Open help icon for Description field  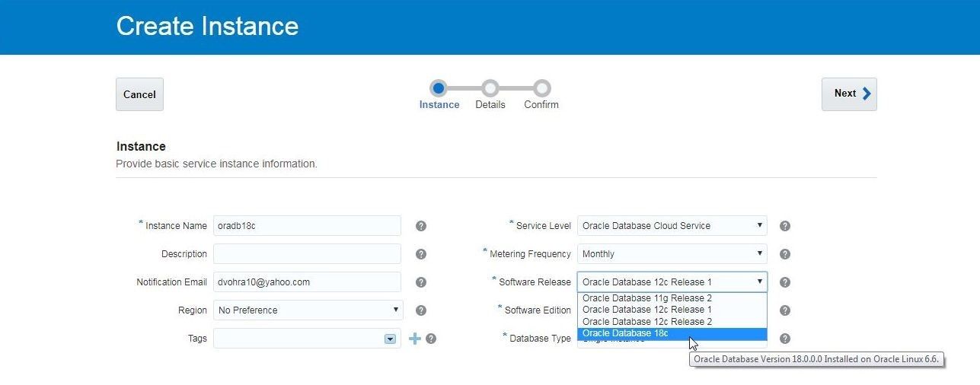point(421,254)
